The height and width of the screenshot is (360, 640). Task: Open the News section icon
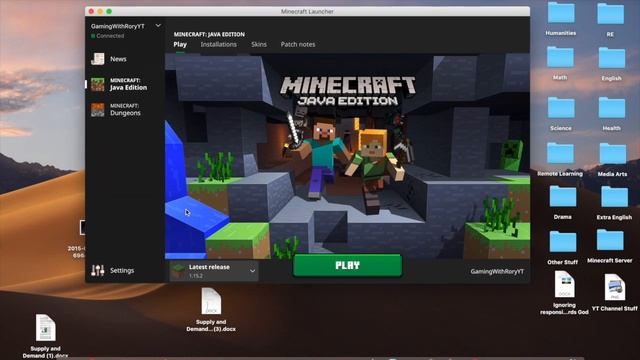(x=98, y=59)
